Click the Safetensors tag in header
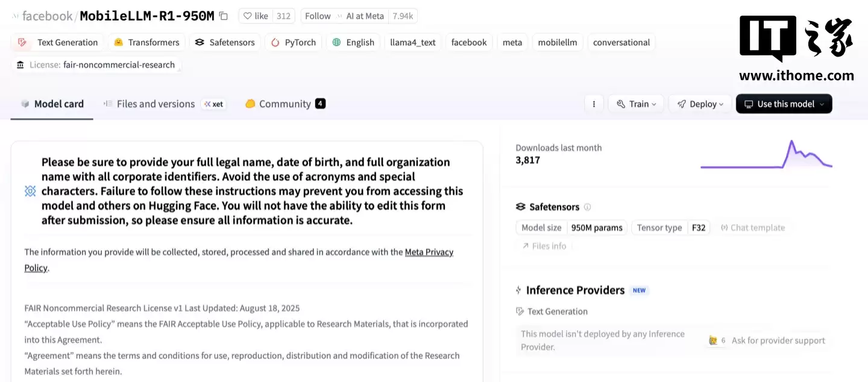The height and width of the screenshot is (382, 868). [225, 43]
